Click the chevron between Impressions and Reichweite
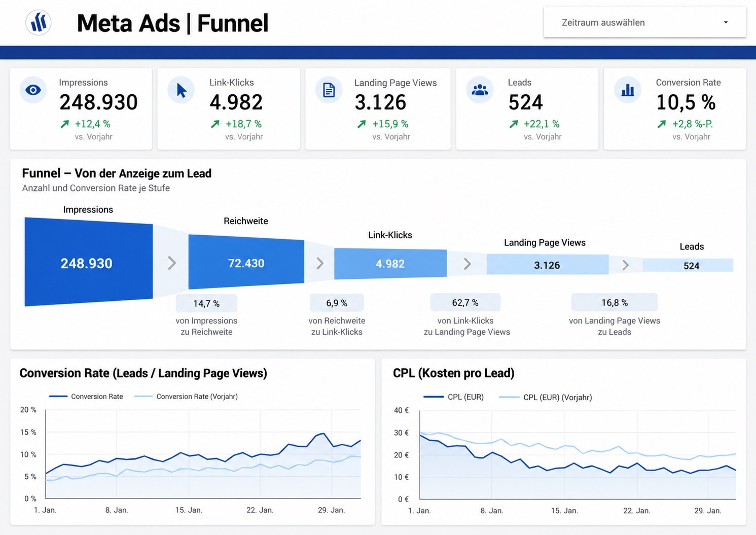This screenshot has height=535, width=756. click(172, 263)
